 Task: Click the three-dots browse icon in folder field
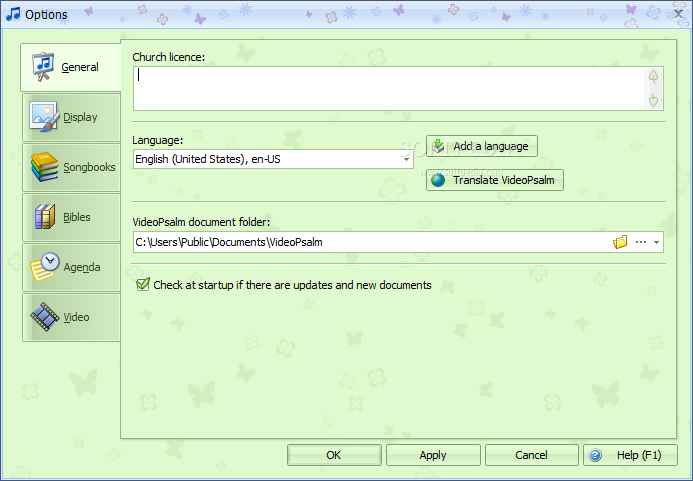point(640,242)
